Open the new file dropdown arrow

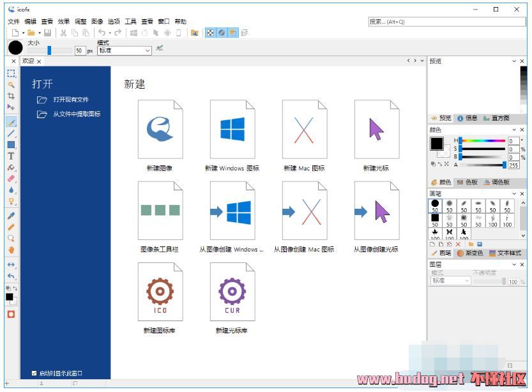[x=23, y=33]
